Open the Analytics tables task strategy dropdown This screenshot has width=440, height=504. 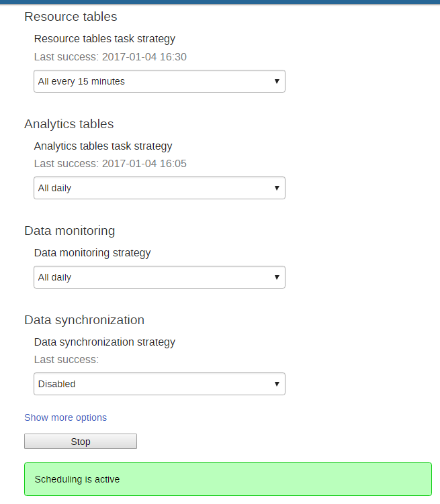(159, 188)
